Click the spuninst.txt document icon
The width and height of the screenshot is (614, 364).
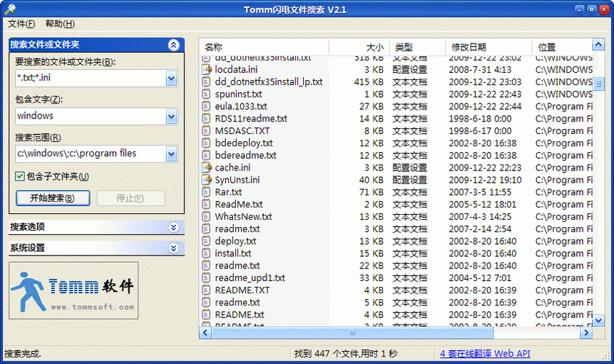click(x=206, y=94)
